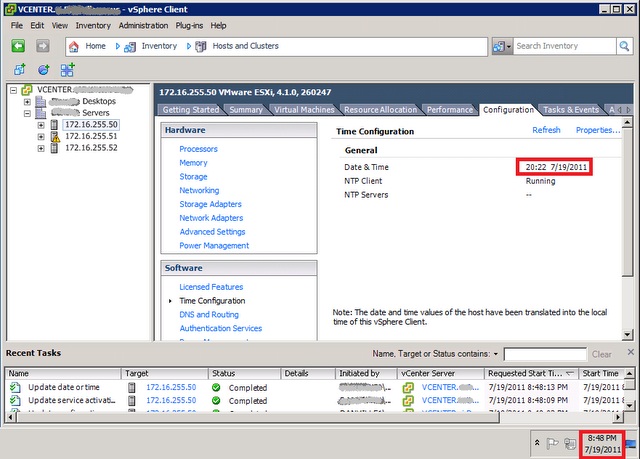
Task: Click the Action Center flag tray icon
Action: pos(552,443)
